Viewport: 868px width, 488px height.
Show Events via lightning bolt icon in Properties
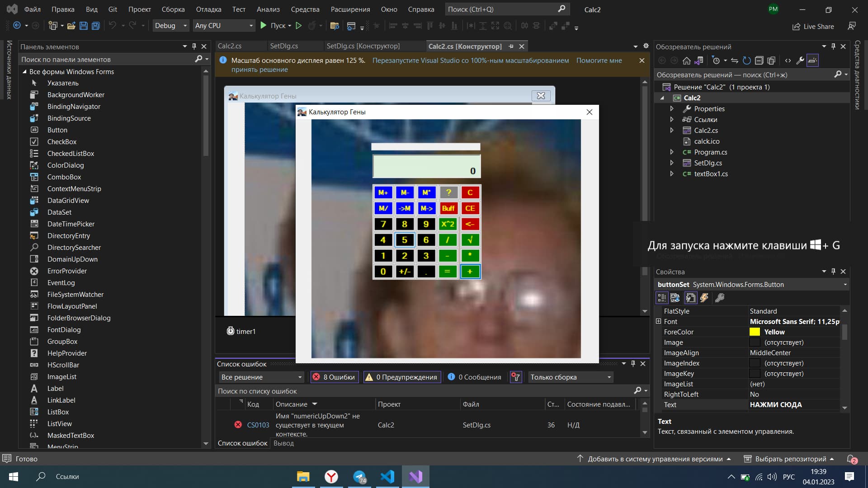click(x=704, y=298)
